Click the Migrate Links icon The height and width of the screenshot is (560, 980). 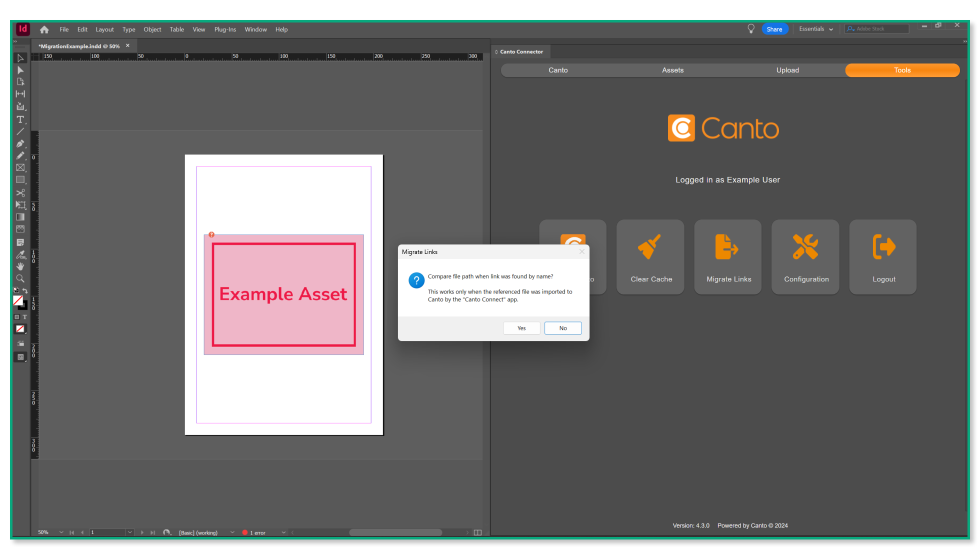pos(727,247)
